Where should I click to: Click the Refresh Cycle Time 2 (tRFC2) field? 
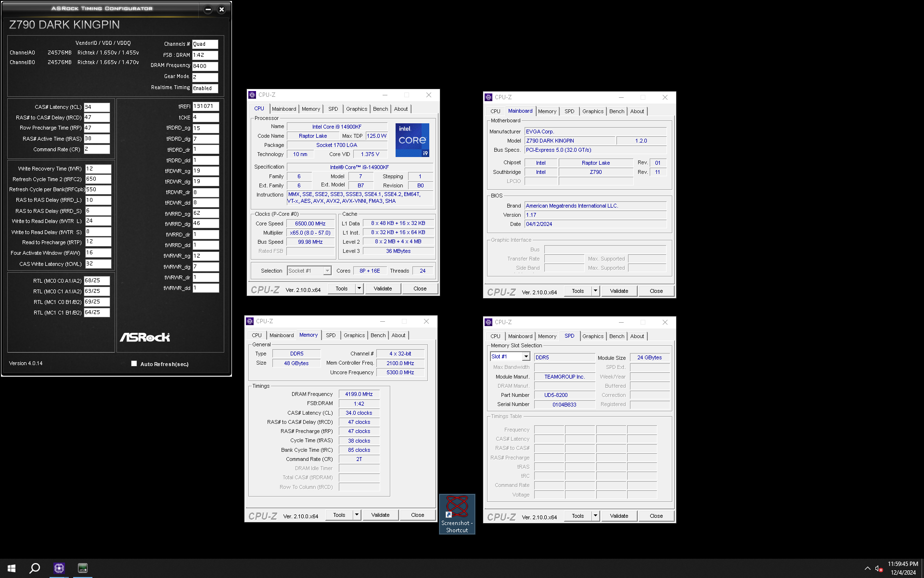tap(98, 179)
